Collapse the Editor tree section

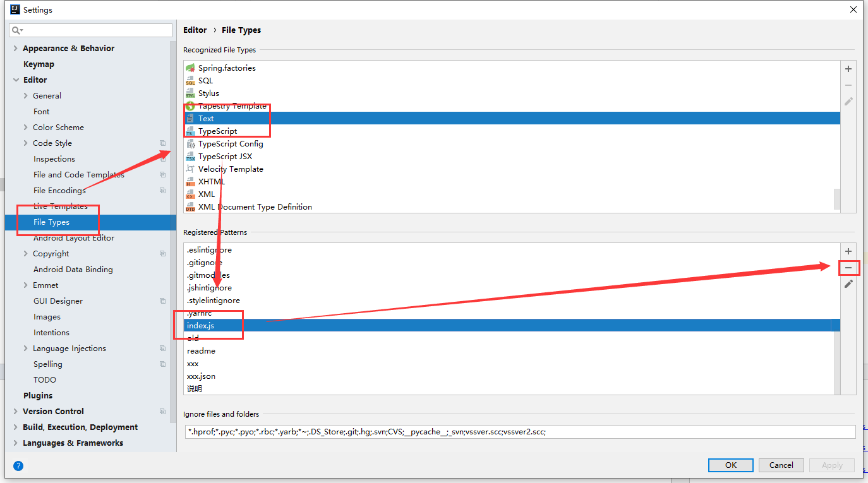coord(16,80)
